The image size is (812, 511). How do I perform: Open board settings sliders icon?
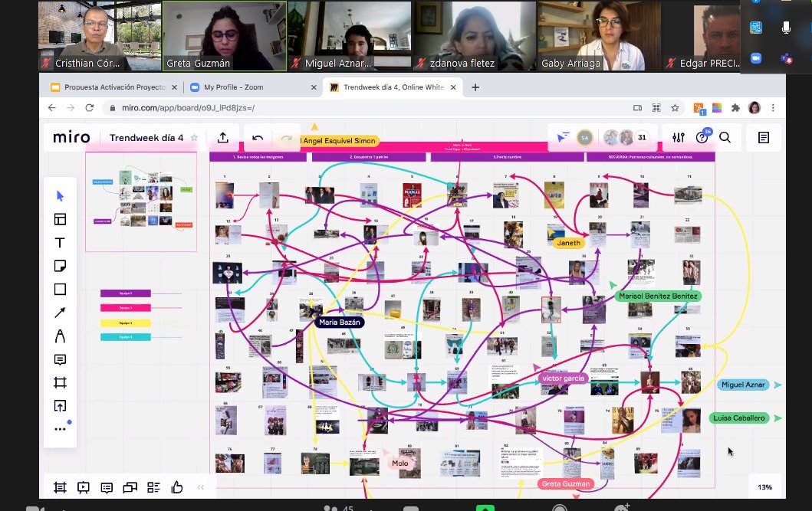(679, 138)
